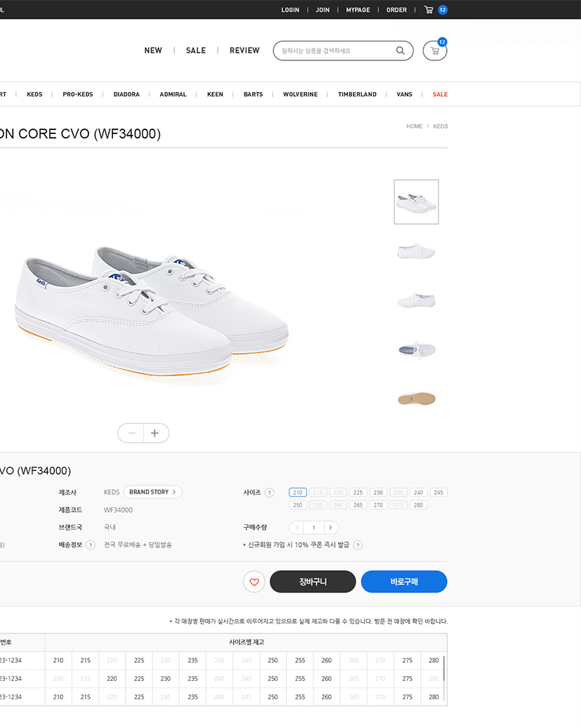
Task: Open the PRO-KEDS brand category
Action: 77,94
